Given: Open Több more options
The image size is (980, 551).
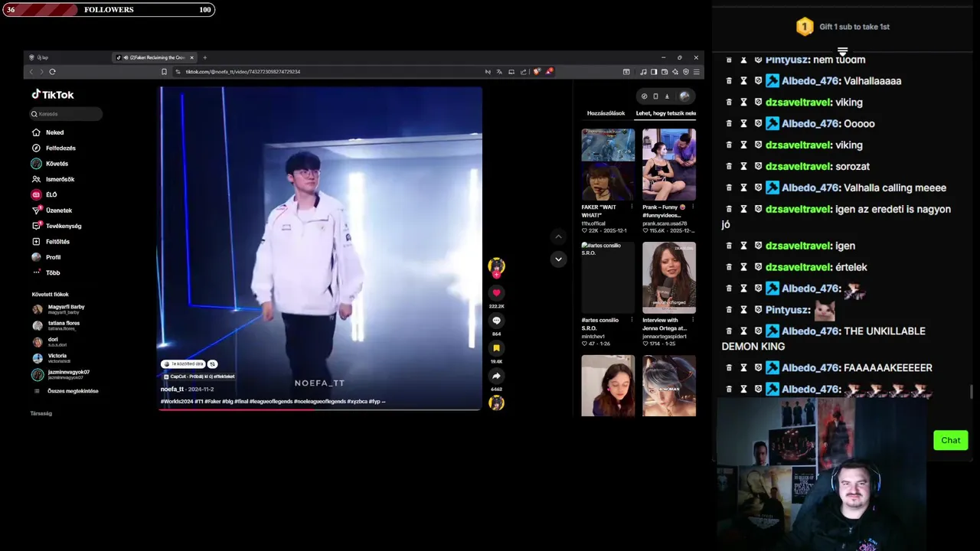Looking at the screenshot, I should tap(46, 272).
